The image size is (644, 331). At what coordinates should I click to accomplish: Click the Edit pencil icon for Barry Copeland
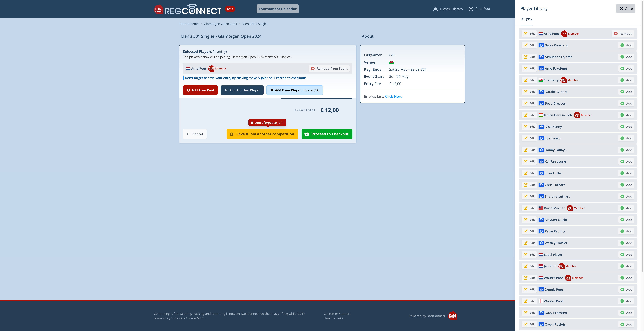click(x=525, y=45)
